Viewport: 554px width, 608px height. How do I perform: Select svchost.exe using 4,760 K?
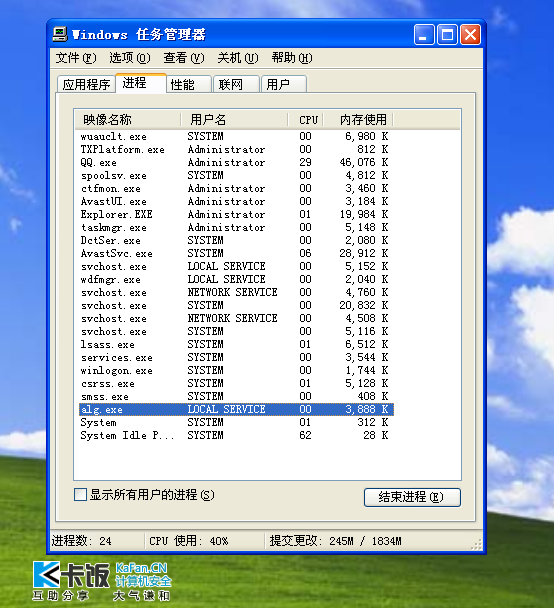(x=236, y=292)
